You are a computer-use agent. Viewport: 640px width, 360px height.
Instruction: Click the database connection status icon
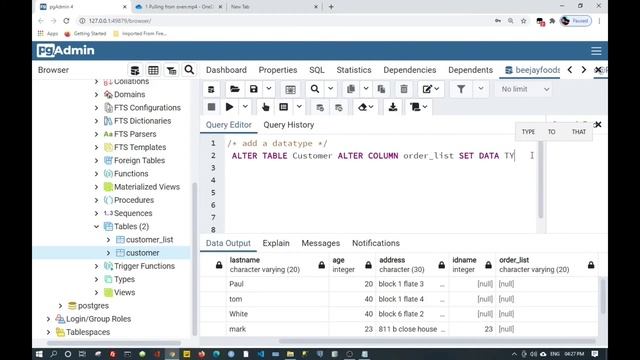tap(211, 89)
